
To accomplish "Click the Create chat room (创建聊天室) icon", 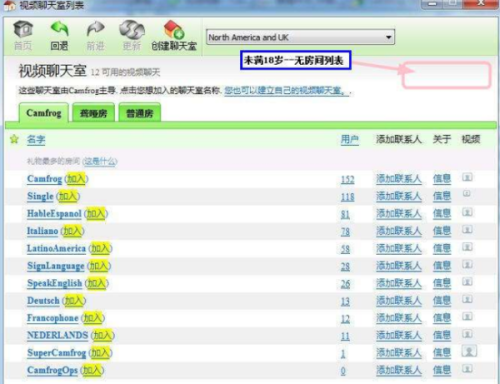I will coord(174,29).
